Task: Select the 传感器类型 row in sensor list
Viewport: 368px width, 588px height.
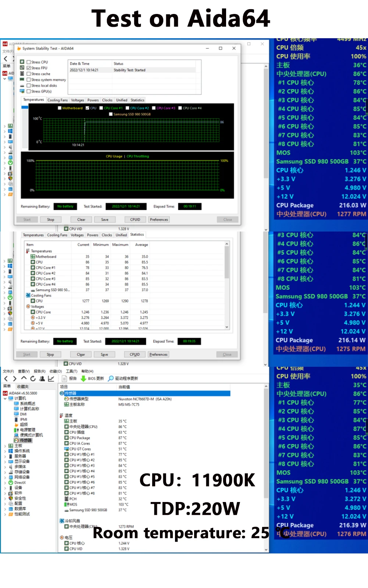Action: tap(79, 399)
